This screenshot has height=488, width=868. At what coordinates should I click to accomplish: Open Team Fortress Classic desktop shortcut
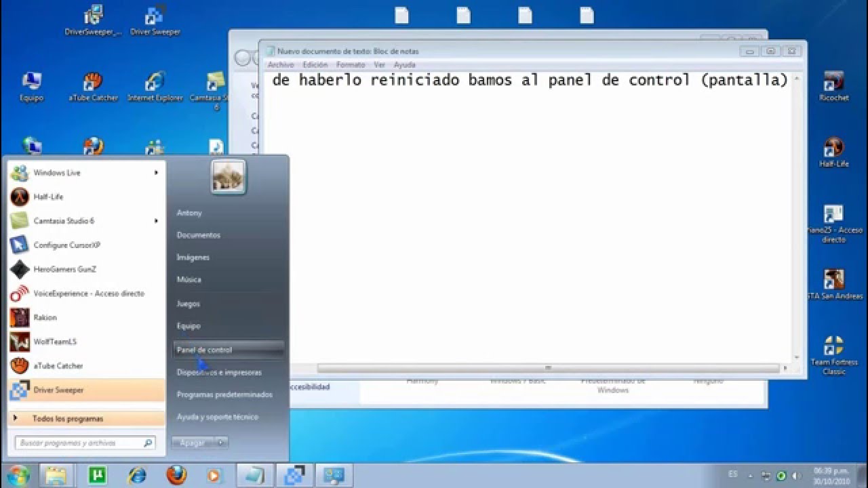coord(833,355)
